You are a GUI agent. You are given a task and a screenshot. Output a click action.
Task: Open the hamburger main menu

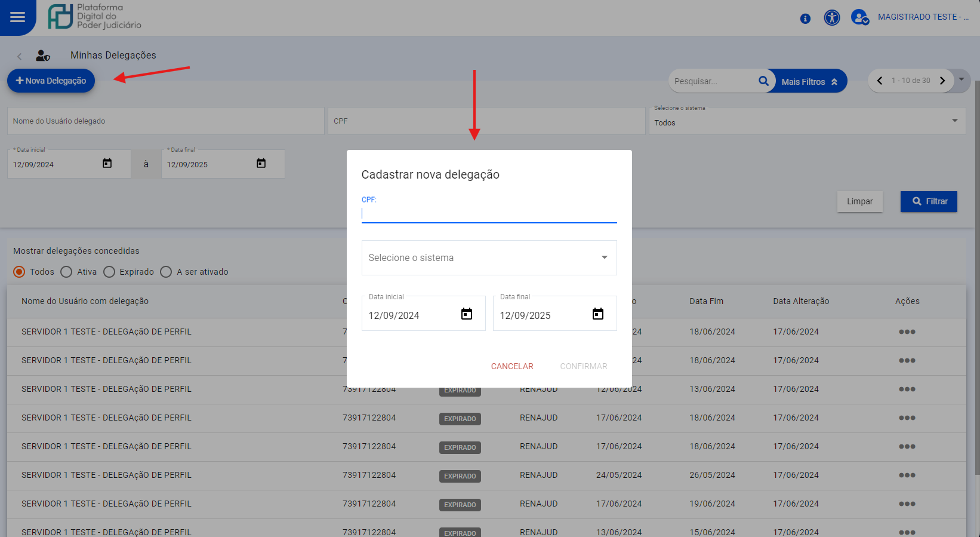(x=18, y=17)
